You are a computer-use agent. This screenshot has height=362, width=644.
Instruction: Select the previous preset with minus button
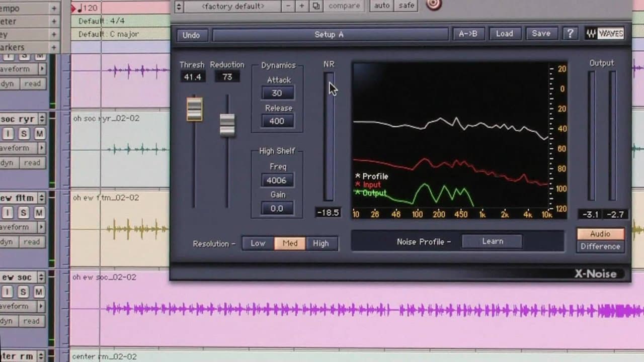[x=288, y=6]
